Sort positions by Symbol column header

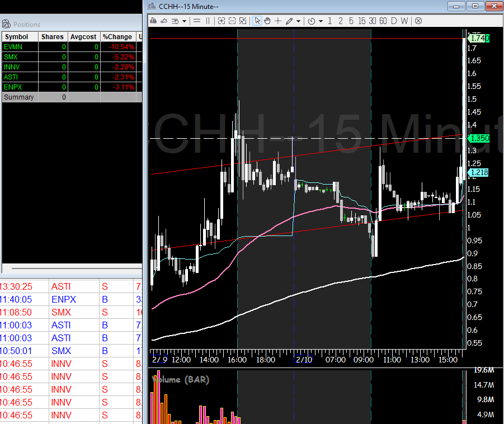(x=20, y=37)
